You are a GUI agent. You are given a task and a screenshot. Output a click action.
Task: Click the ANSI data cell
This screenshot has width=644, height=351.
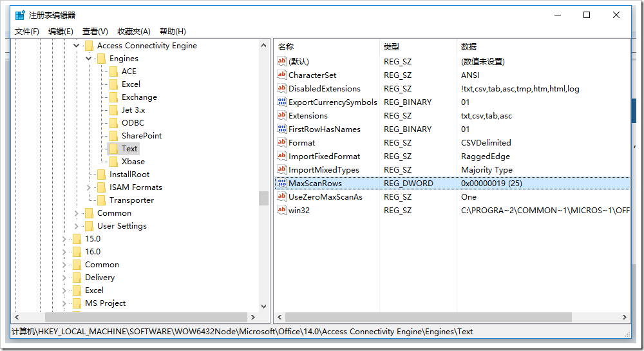tap(470, 75)
